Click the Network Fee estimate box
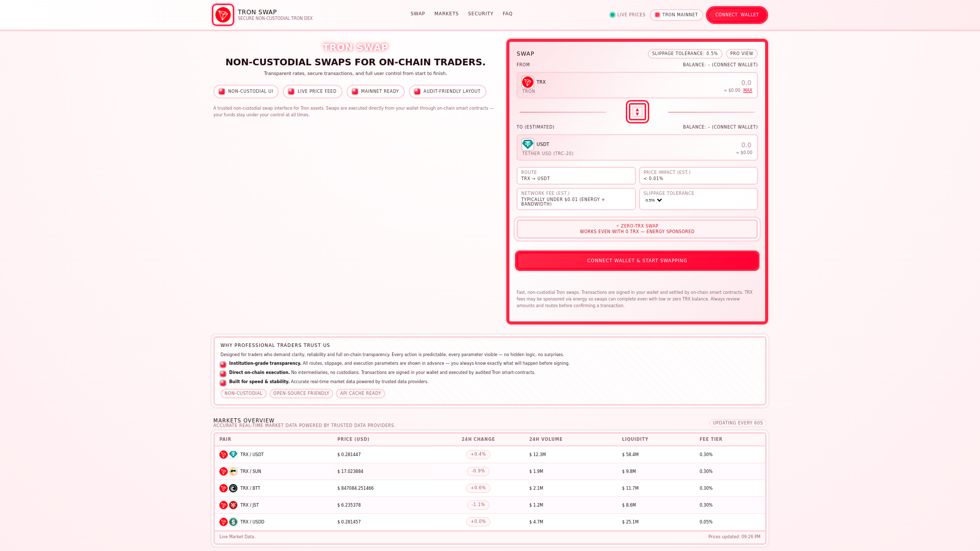Viewport: 980px width, 551px height. click(x=576, y=199)
